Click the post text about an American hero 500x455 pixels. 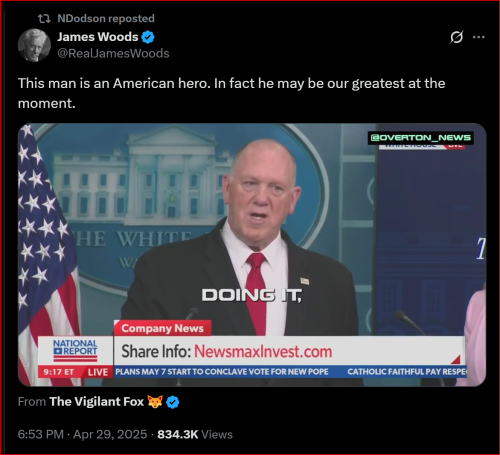[x=231, y=93]
